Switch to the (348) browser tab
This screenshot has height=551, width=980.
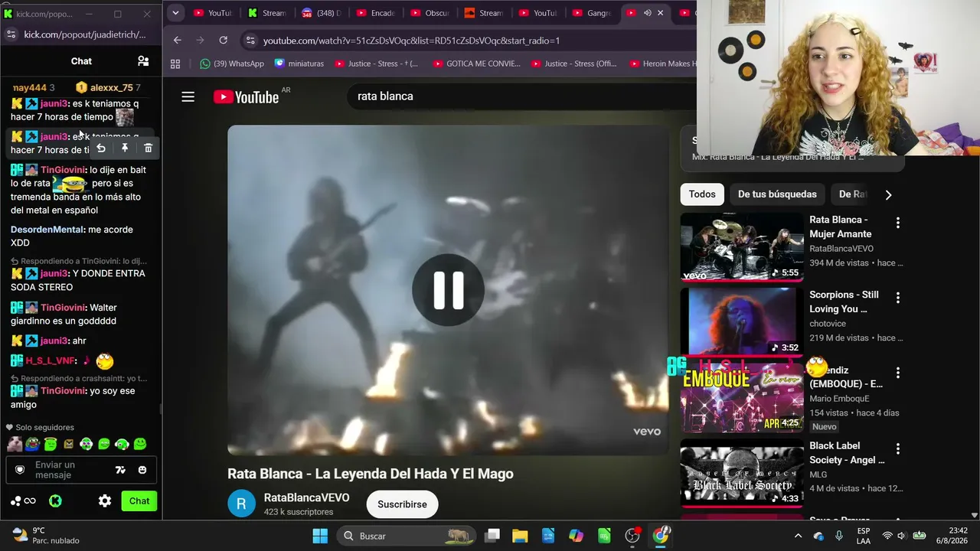tap(320, 13)
